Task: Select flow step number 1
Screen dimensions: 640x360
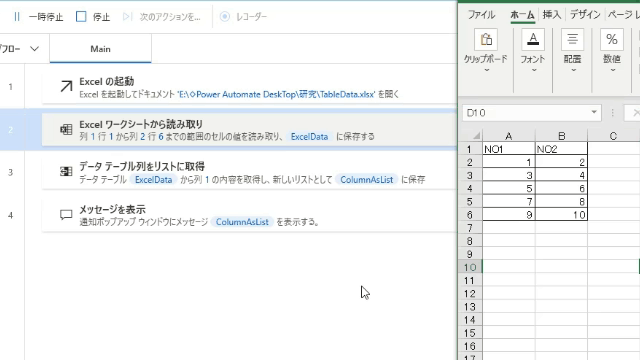Action: (11, 87)
